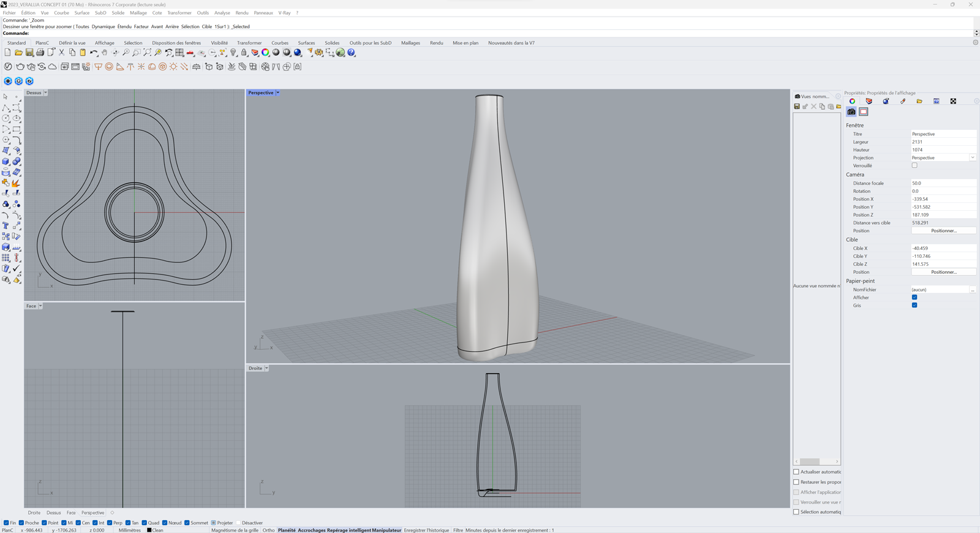
Task: Toggle the Afficher wallpaper checkbox
Action: click(x=914, y=298)
